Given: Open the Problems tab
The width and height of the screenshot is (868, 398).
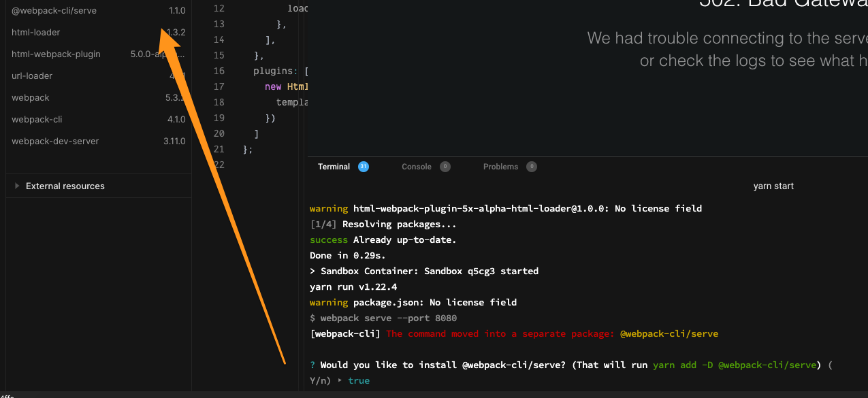Looking at the screenshot, I should [500, 167].
